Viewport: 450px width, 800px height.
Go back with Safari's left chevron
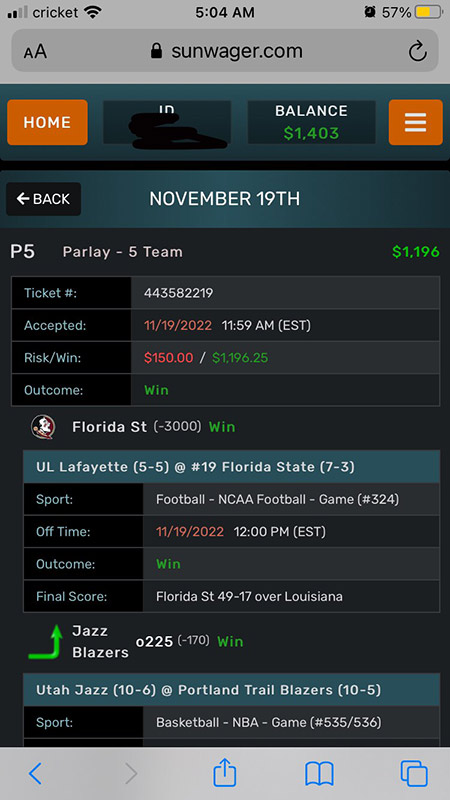[35, 774]
